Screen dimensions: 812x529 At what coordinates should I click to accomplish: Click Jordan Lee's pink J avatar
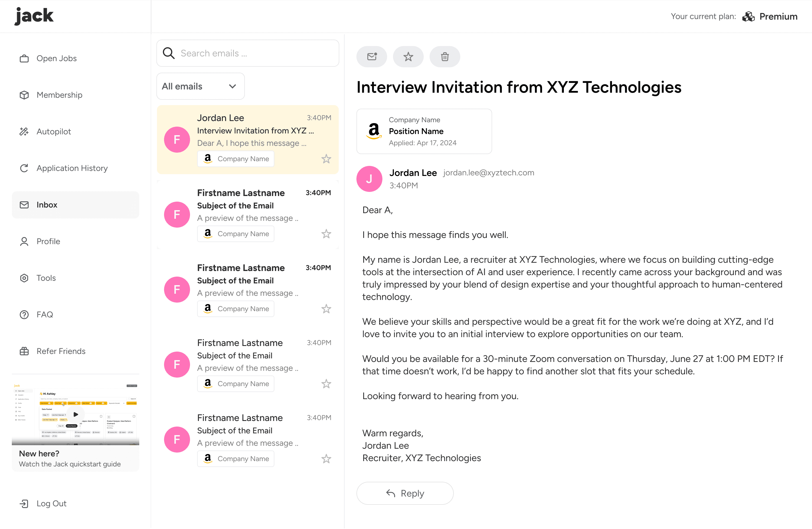(369, 179)
